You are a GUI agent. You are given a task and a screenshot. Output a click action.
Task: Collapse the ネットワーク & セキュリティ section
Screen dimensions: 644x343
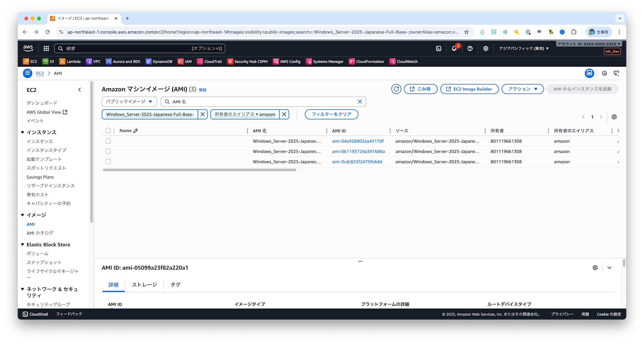23,289
